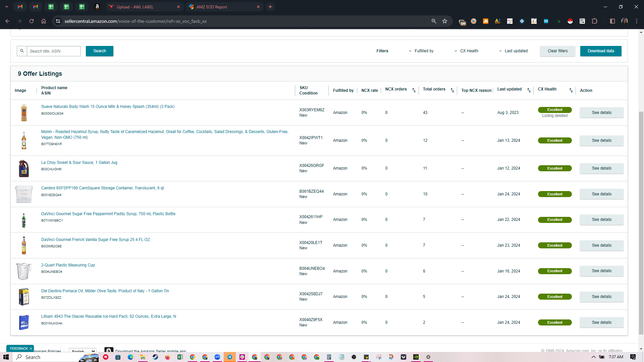The width and height of the screenshot is (644, 362).
Task: Open the Jungle Scout JS extension
Action: [485, 21]
